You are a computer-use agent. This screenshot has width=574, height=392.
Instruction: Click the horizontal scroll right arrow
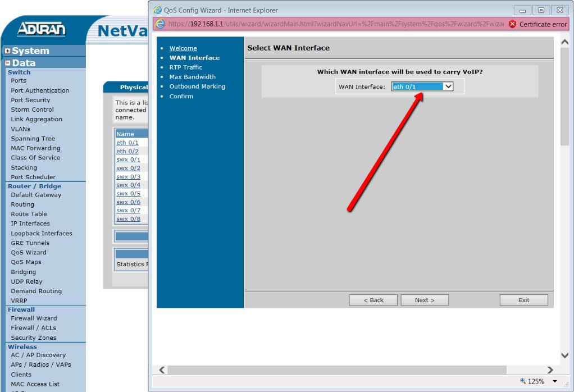coord(550,370)
